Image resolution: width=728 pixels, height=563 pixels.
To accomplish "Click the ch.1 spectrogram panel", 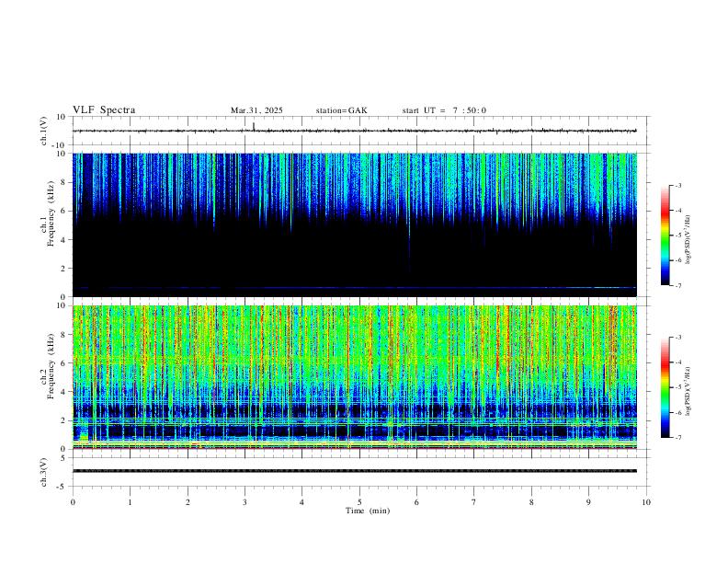I will [355, 224].
